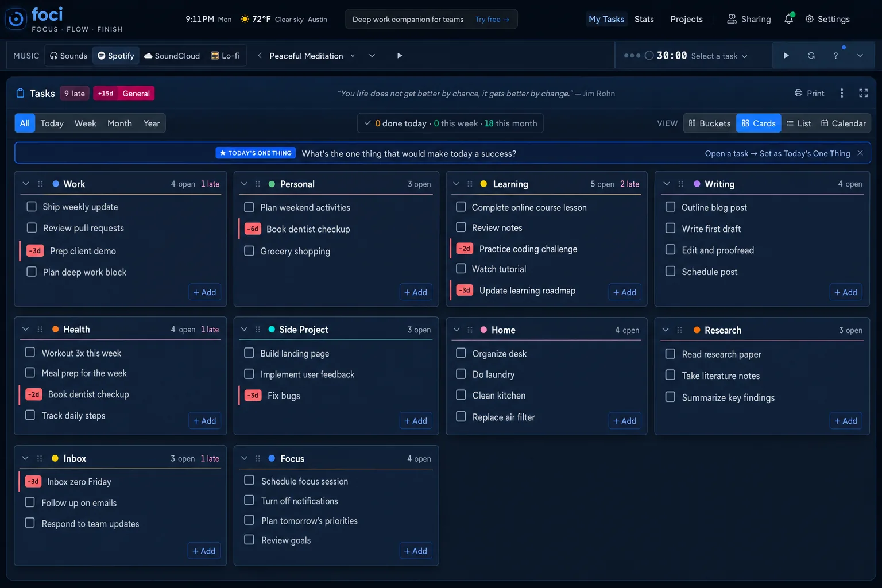Go to previous music playlist arrow
Screen dimensions: 882x588
click(x=260, y=56)
